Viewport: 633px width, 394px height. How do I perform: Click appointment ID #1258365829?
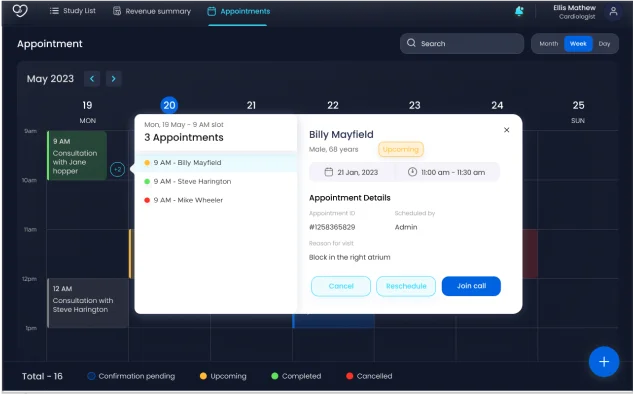point(332,227)
